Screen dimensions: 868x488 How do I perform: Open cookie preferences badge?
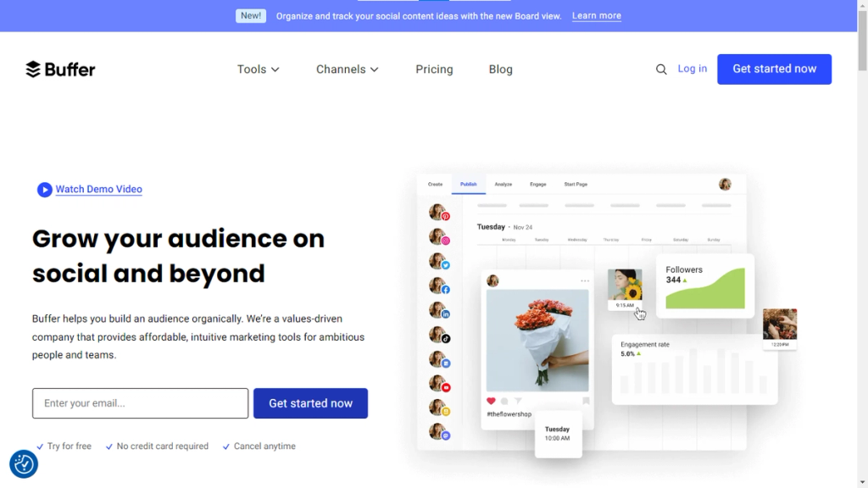(x=24, y=463)
